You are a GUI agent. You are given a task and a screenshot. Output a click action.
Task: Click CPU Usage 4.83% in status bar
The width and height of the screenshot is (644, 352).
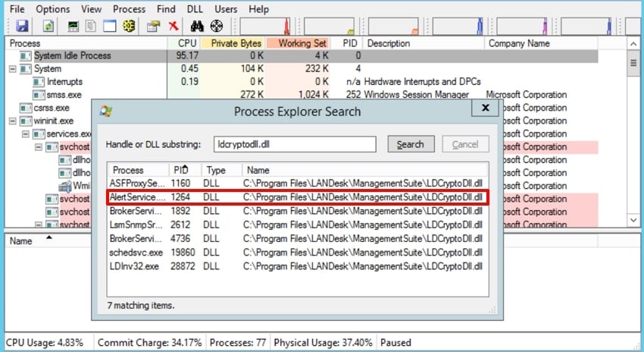point(45,343)
